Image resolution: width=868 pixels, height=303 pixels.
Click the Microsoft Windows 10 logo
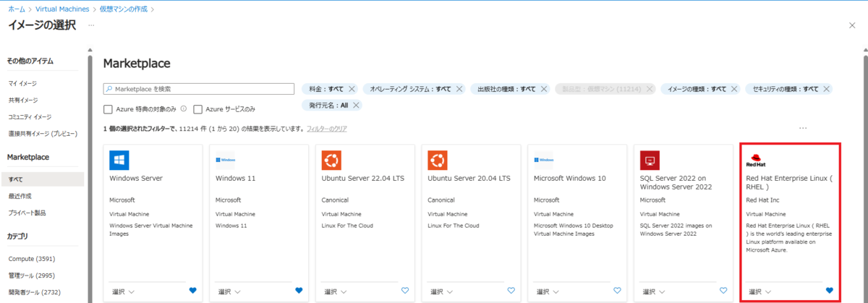click(x=543, y=160)
